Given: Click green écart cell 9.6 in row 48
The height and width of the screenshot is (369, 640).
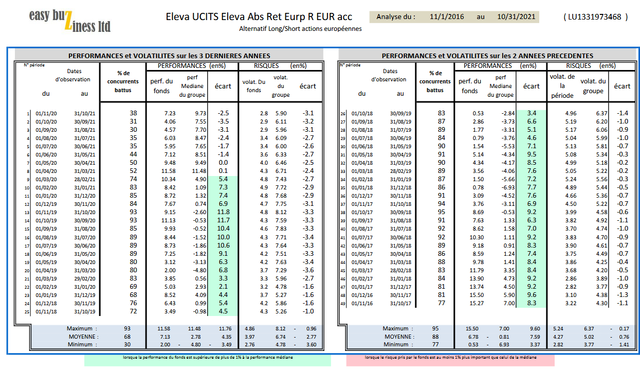Looking at the screenshot, I should (531, 295).
